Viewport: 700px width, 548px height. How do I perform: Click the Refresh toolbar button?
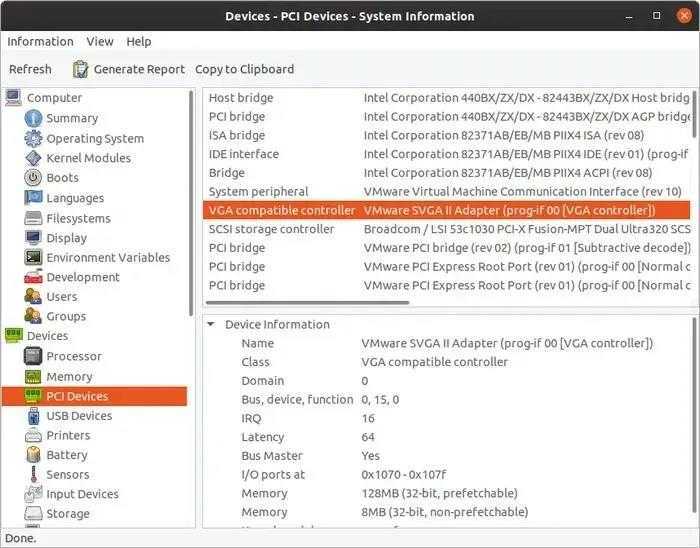click(x=30, y=69)
